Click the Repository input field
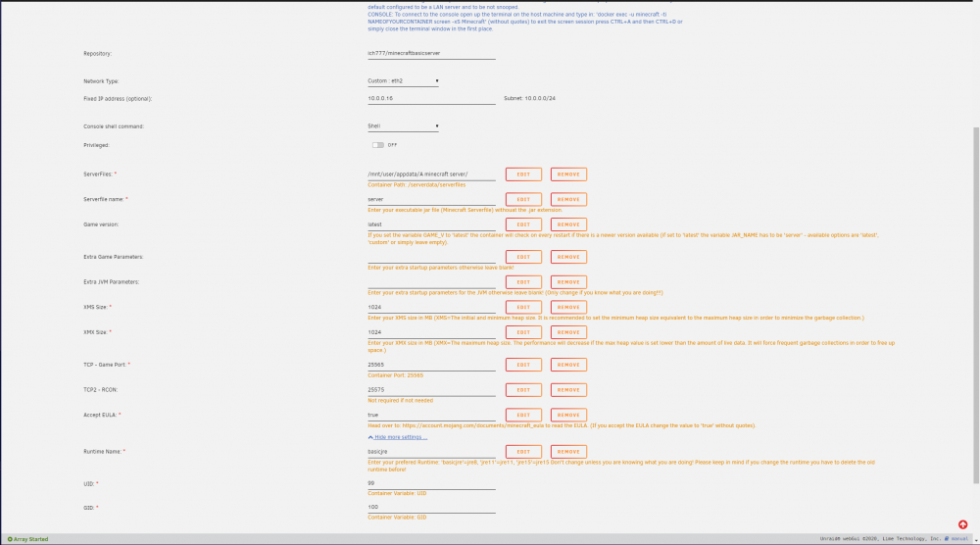 [x=431, y=54]
